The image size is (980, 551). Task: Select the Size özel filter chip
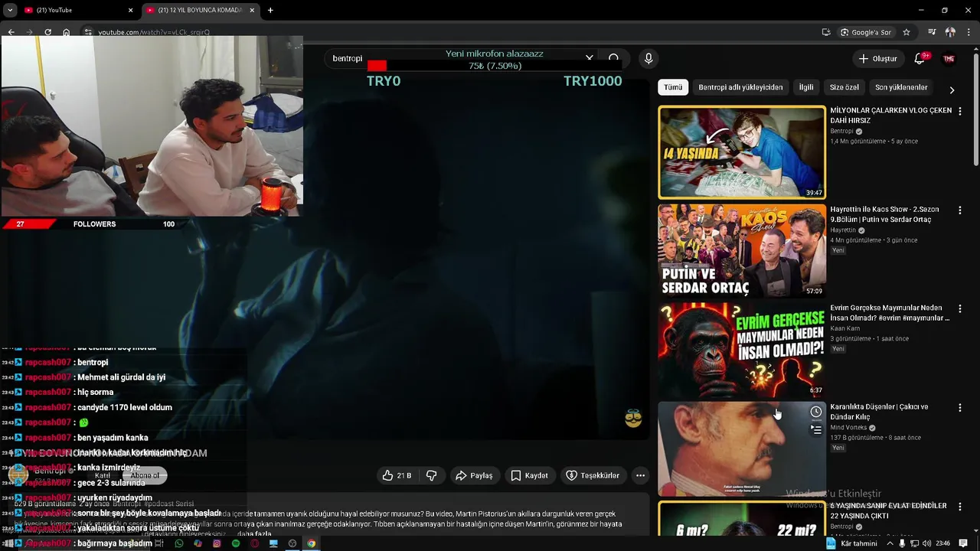point(844,87)
